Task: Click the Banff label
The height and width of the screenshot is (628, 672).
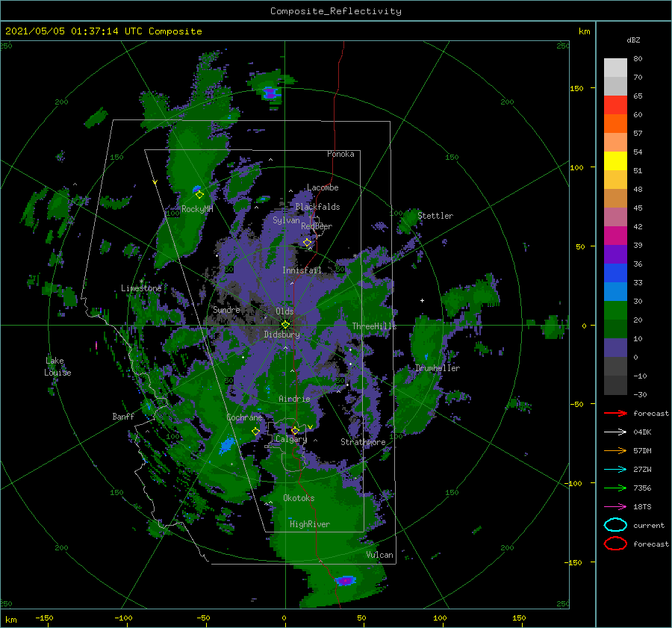Action: click(x=123, y=416)
